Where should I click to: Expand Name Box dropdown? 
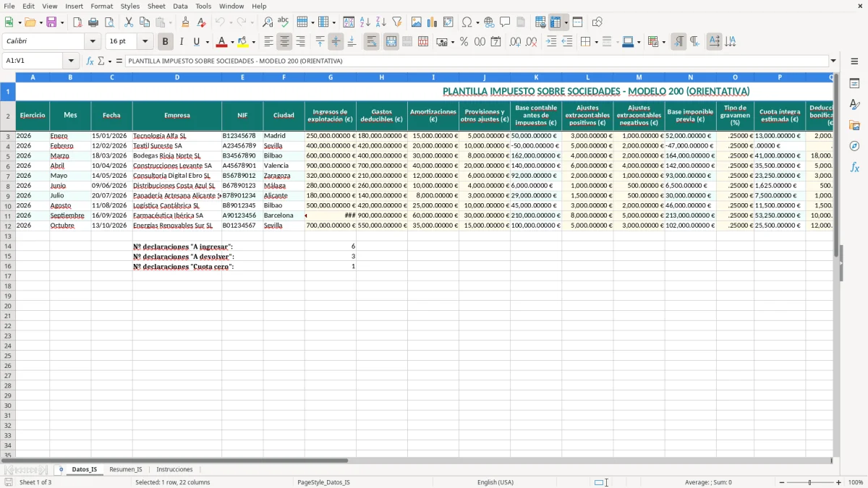pyautogui.click(x=71, y=61)
